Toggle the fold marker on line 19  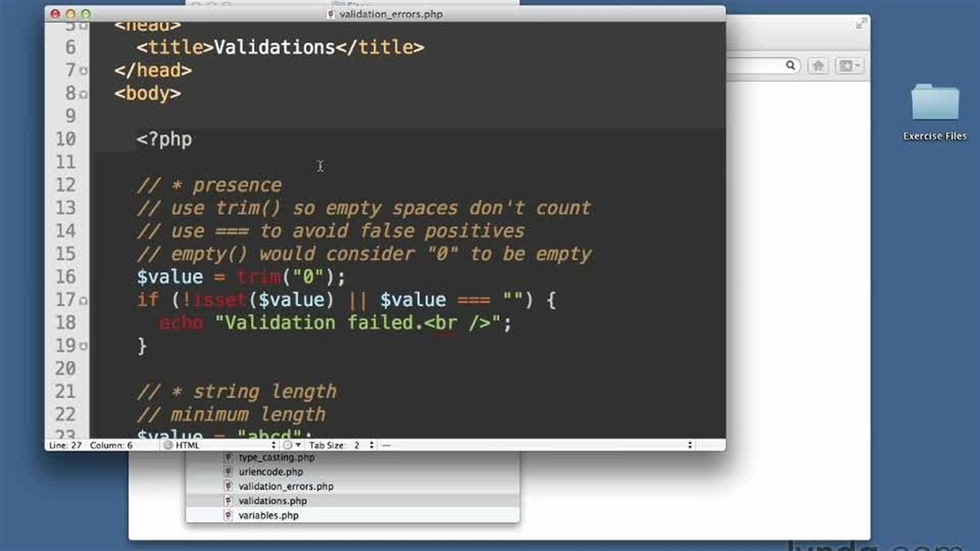[x=83, y=346]
